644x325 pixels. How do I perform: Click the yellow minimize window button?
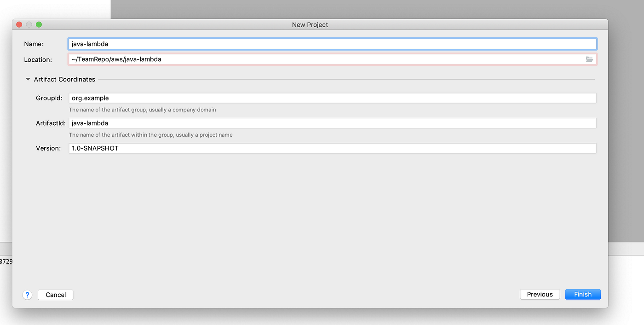(29, 24)
